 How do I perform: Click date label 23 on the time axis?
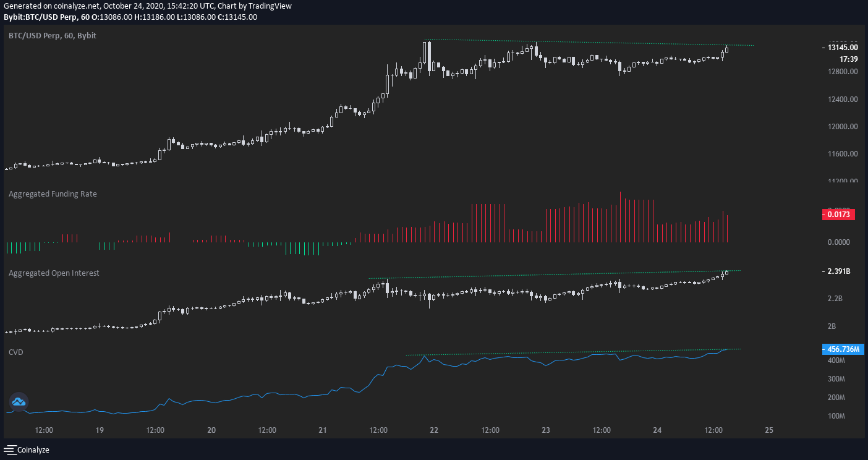point(546,430)
